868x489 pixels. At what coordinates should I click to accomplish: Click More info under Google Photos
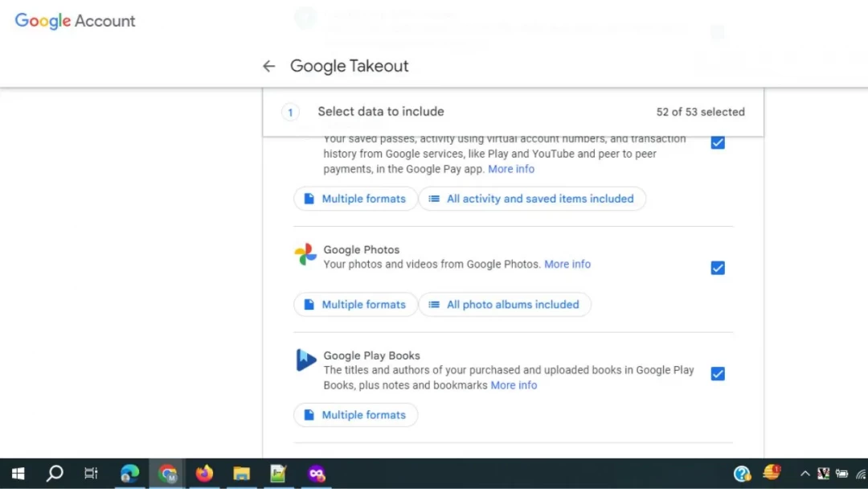pyautogui.click(x=567, y=264)
